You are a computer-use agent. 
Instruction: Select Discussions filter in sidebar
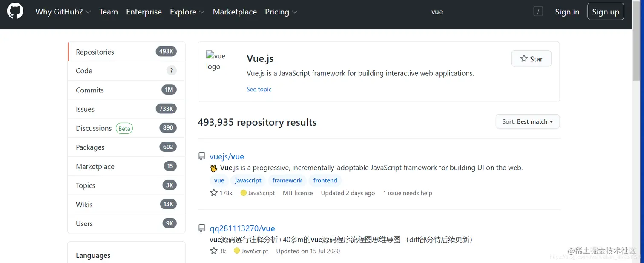[x=126, y=128]
